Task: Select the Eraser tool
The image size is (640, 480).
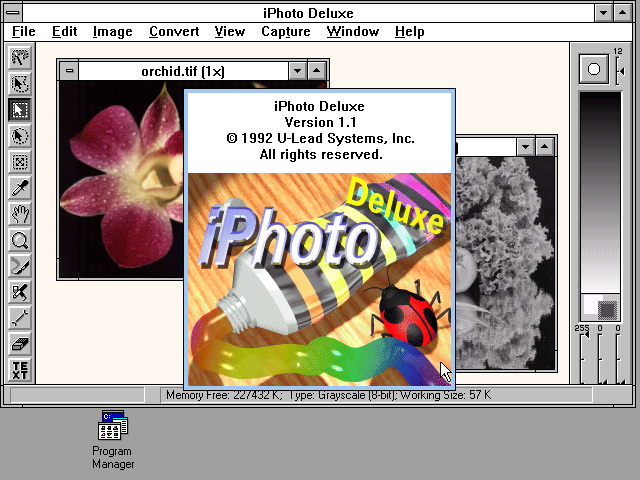Action: coord(20,345)
